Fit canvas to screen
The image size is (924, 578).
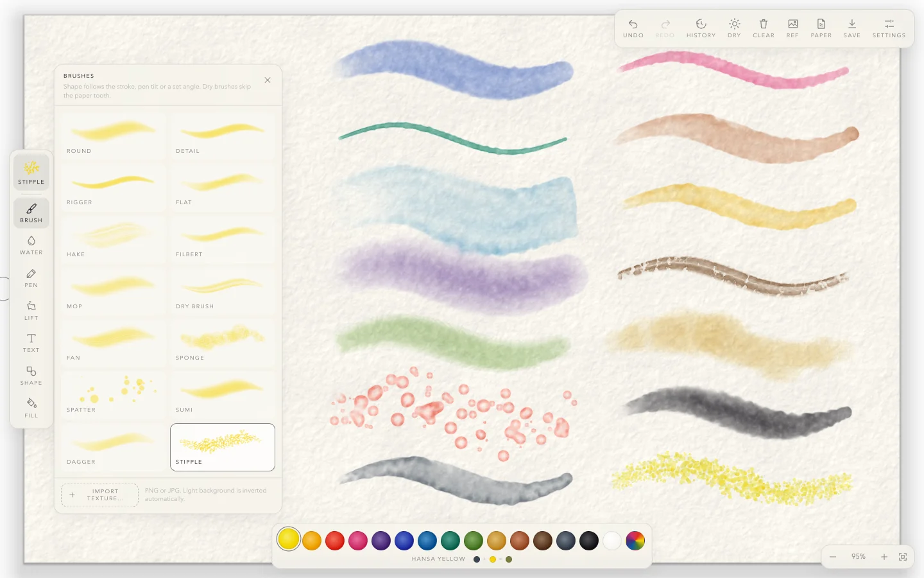click(903, 557)
